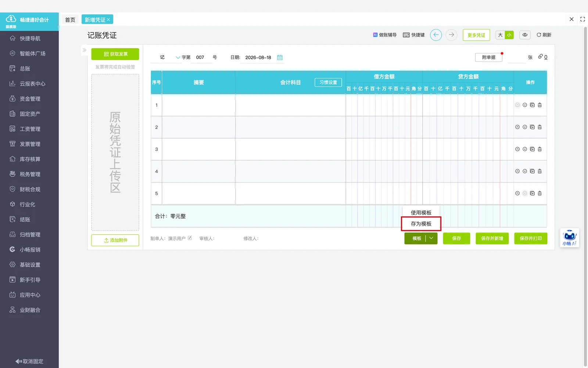Image resolution: width=588 pixels, height=368 pixels.
Task: Choose 存为模板 from template menu
Action: 421,224
